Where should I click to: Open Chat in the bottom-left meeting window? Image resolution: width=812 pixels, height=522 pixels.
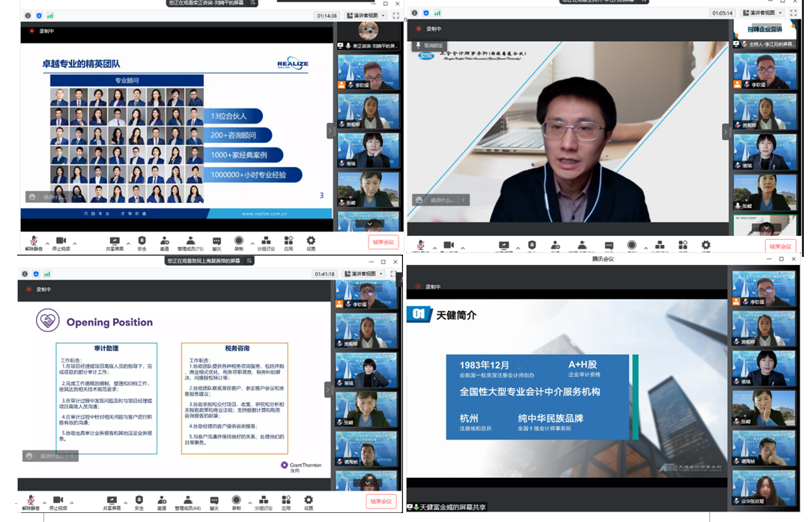point(214,502)
